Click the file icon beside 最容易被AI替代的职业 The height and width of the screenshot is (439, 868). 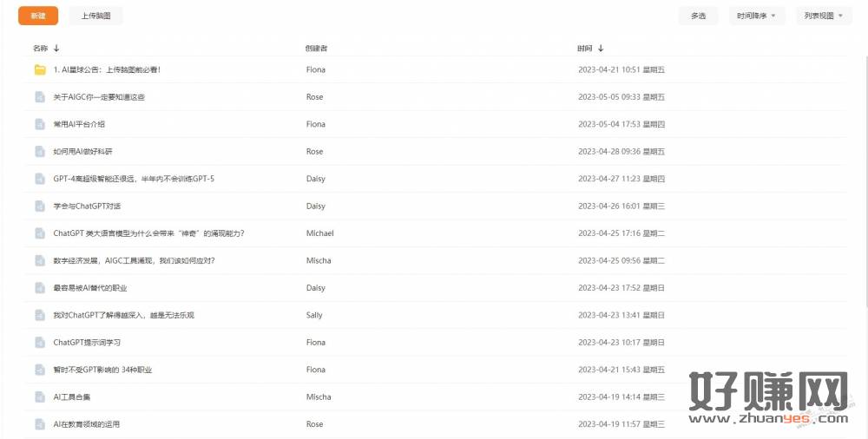(x=40, y=288)
